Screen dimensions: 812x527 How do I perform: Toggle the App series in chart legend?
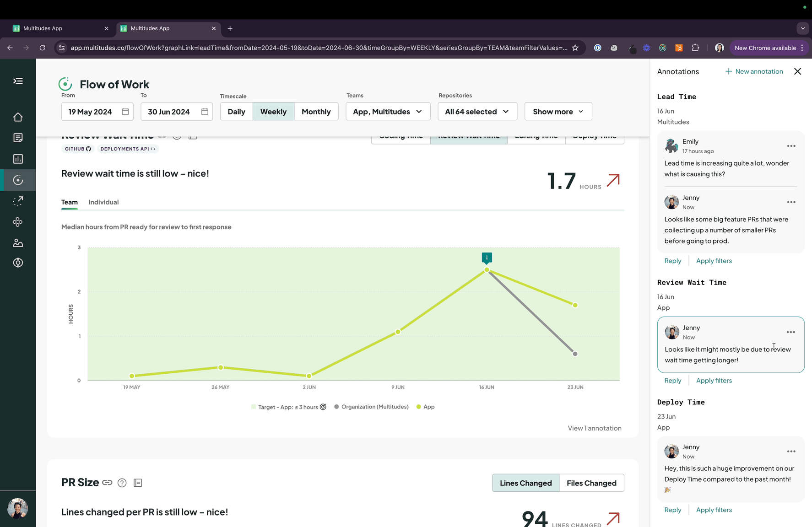tap(426, 407)
